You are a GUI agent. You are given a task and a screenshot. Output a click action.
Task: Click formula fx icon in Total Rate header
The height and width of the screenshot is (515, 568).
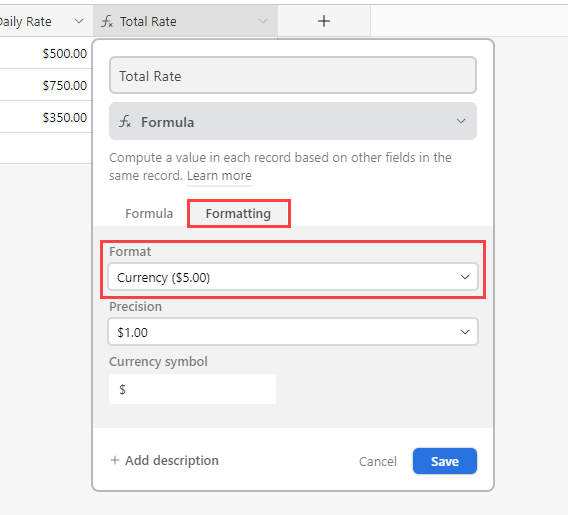pyautogui.click(x=107, y=21)
